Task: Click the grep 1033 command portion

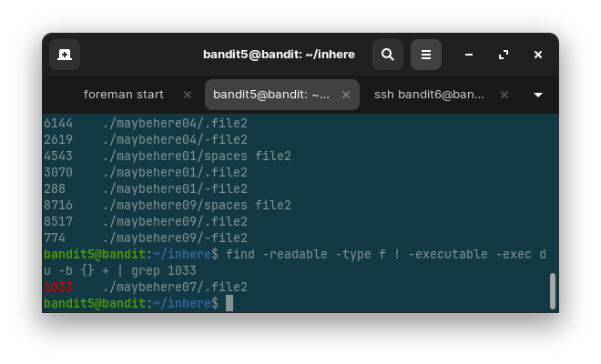Action: (164, 271)
